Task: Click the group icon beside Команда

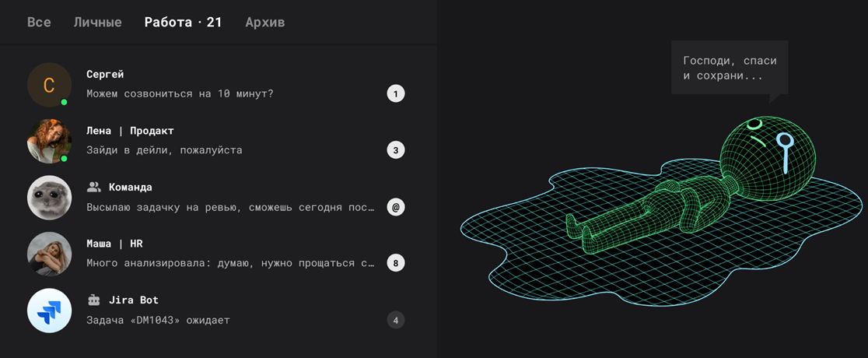Action: tap(94, 187)
